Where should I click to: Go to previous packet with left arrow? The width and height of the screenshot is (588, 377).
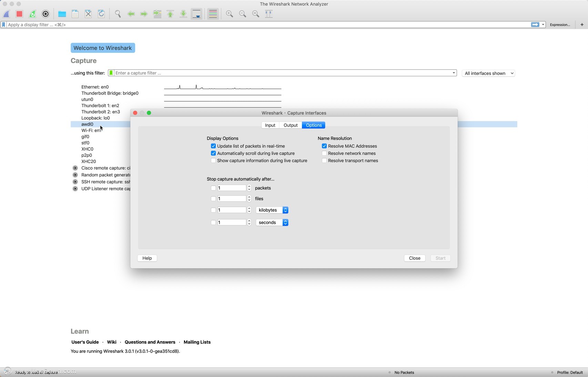pos(131,14)
